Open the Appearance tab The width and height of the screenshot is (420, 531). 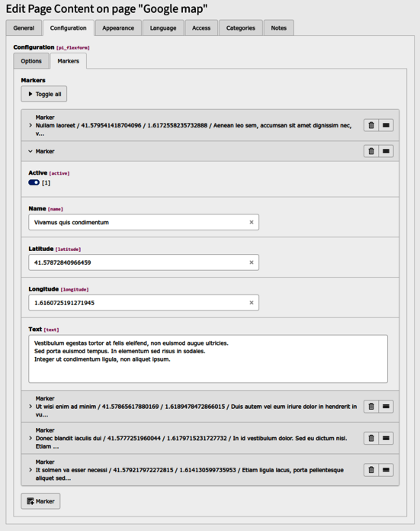pos(118,27)
